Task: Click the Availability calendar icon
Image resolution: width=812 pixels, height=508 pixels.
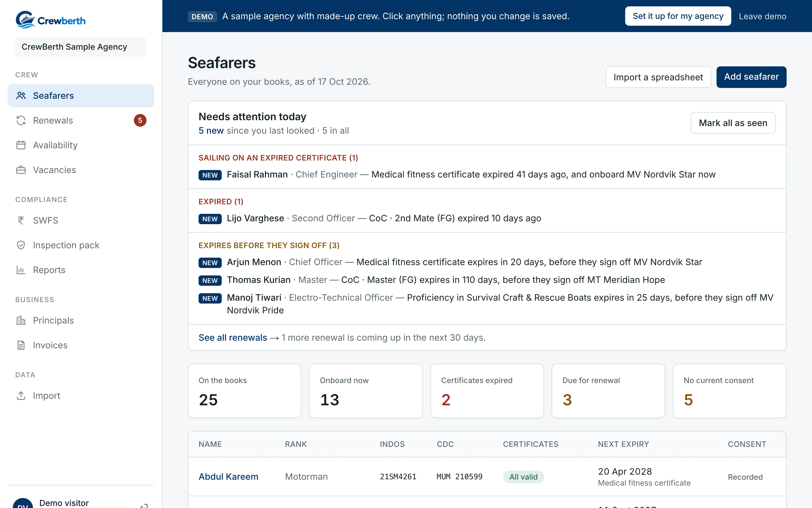Action: (x=21, y=145)
